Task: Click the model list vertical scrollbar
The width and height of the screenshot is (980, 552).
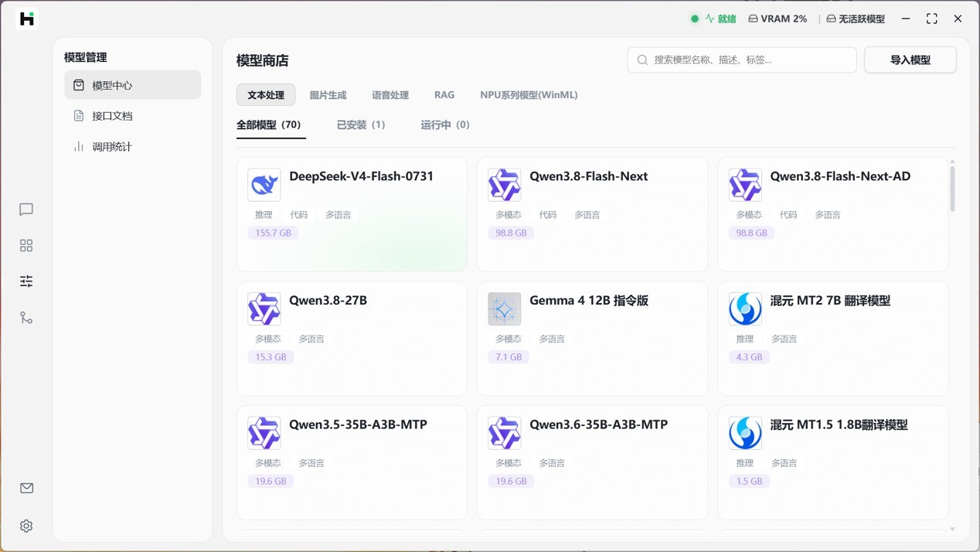Action: click(952, 188)
